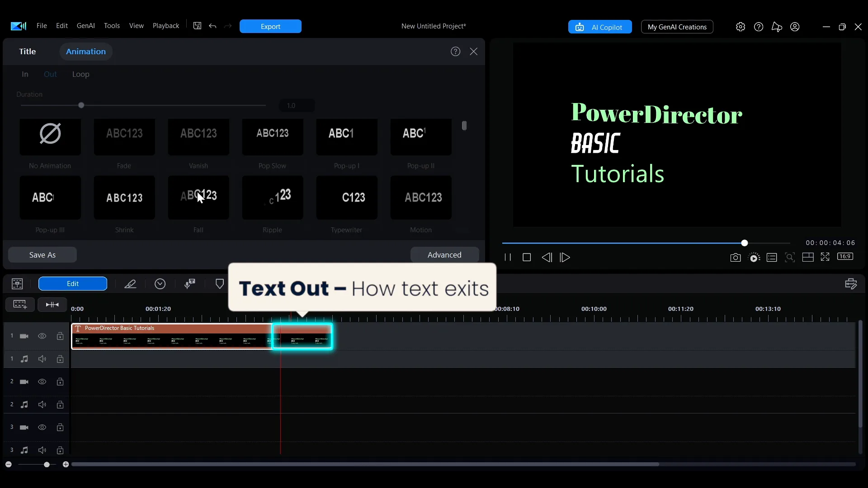Select the pen/designer tool icon
Screen dimensions: 868x488
click(130, 284)
